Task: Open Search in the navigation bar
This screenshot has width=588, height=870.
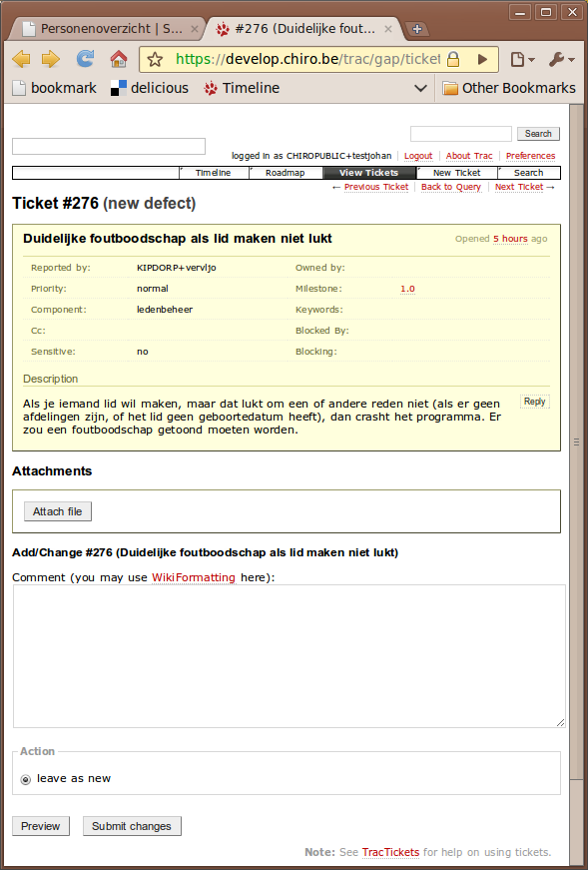Action: tap(529, 173)
